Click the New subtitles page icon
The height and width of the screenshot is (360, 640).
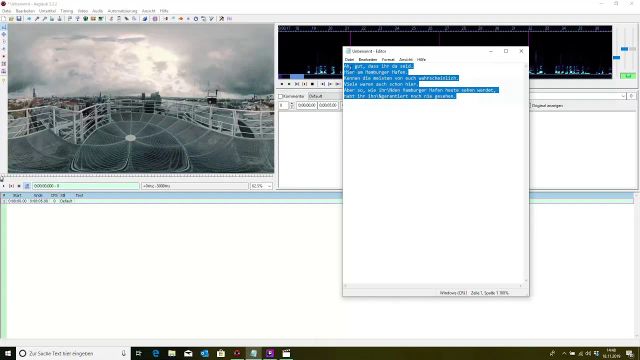(4, 19)
